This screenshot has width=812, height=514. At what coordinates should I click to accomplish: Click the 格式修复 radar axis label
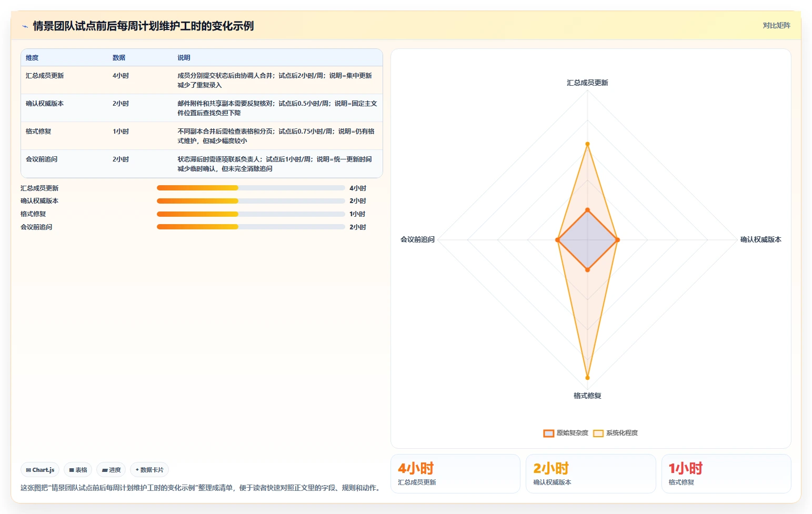coord(587,396)
